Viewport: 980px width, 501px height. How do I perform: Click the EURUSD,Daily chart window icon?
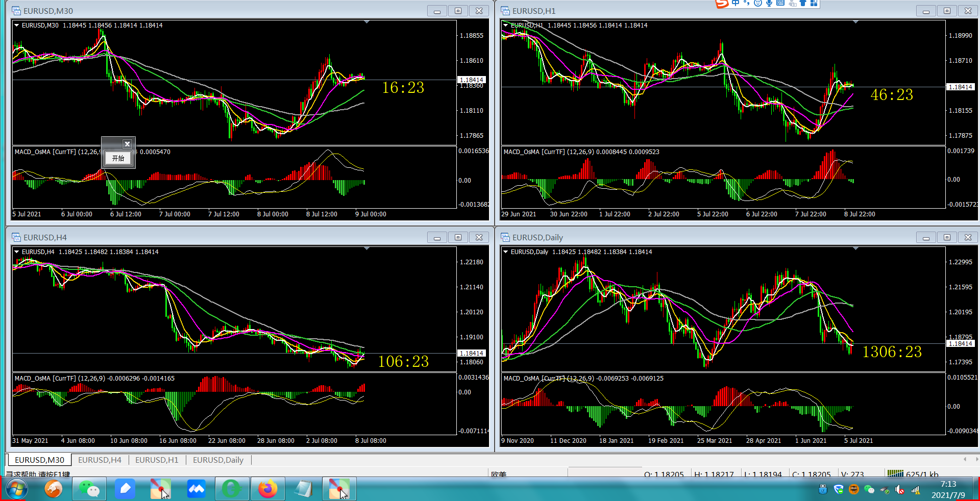click(x=505, y=237)
